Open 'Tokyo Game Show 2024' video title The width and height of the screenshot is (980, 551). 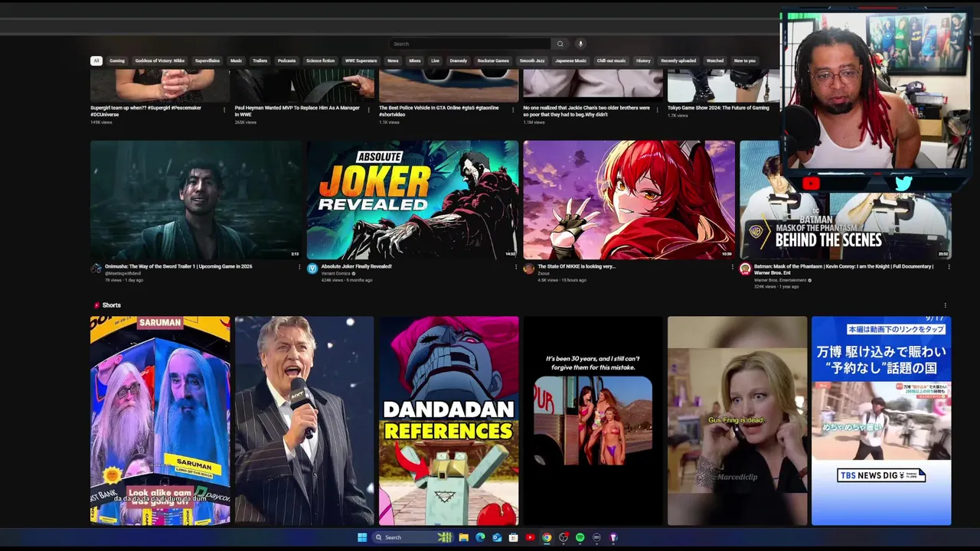[718, 108]
